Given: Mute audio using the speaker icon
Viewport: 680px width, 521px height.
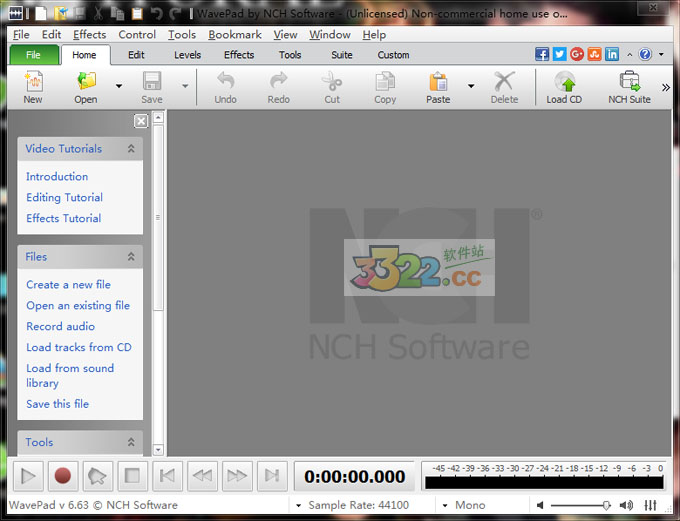Looking at the screenshot, I should [541, 506].
